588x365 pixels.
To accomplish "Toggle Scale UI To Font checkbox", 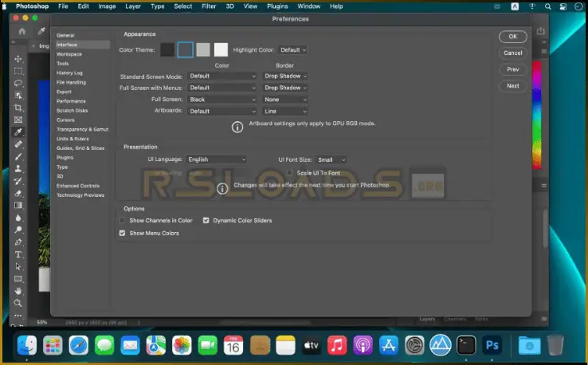I will 289,173.
